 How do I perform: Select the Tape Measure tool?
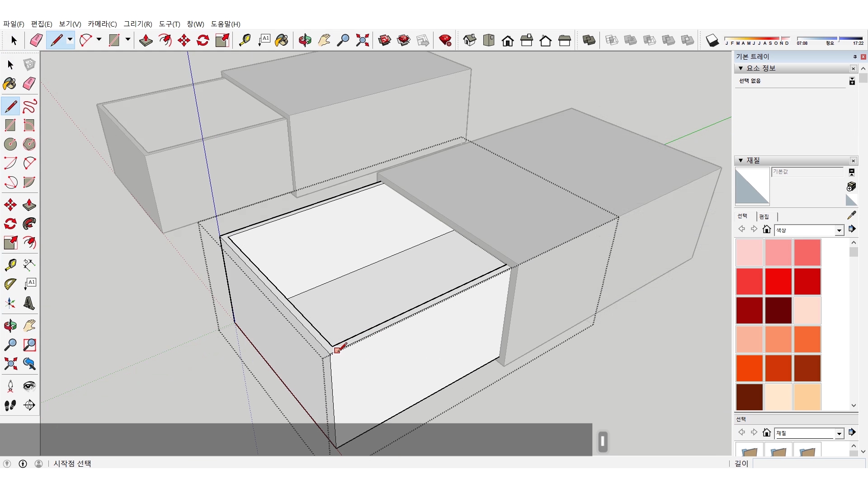pyautogui.click(x=245, y=41)
